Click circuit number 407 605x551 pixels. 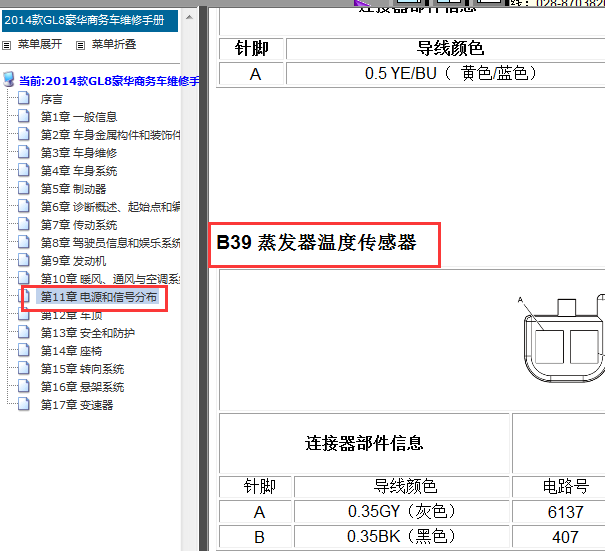(x=565, y=537)
